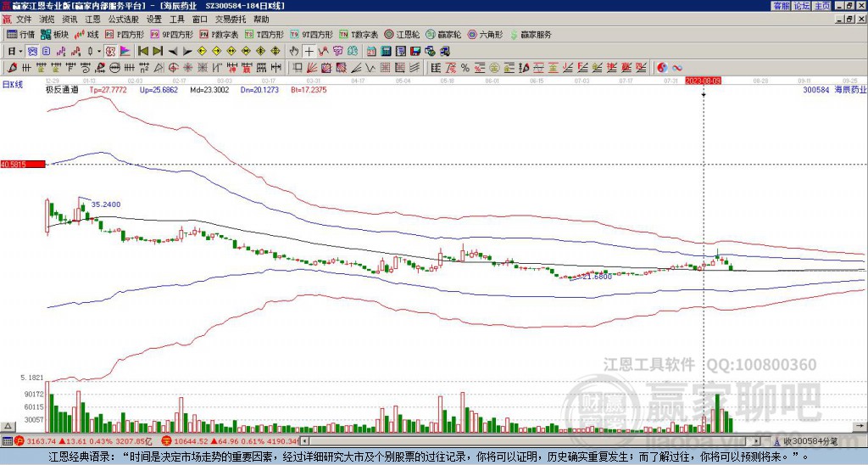Open the 9P四方形 tool
Screen dimensions: 868x465
click(x=171, y=34)
